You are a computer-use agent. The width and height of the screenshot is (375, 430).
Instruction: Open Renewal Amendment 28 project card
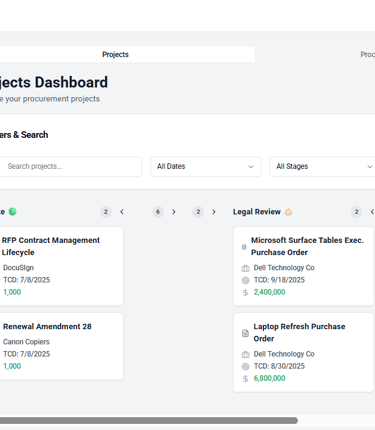point(61,346)
